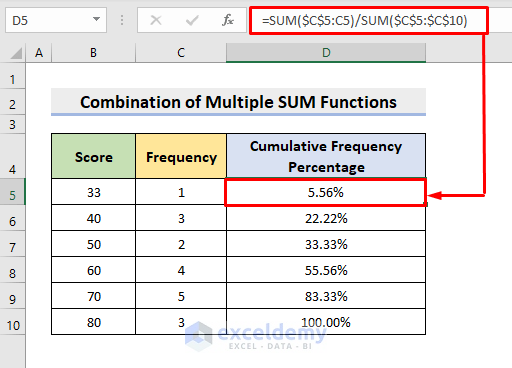The height and width of the screenshot is (368, 512).
Task: Select the cell showing 83.33%
Action: coord(326,296)
